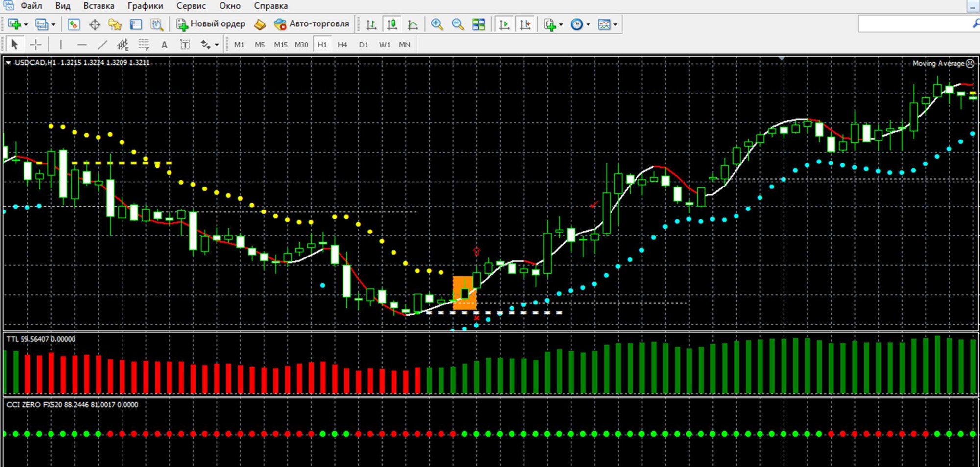Image resolution: width=980 pixels, height=467 pixels.
Task: Select the Crosshair tool
Action: [x=36, y=45]
